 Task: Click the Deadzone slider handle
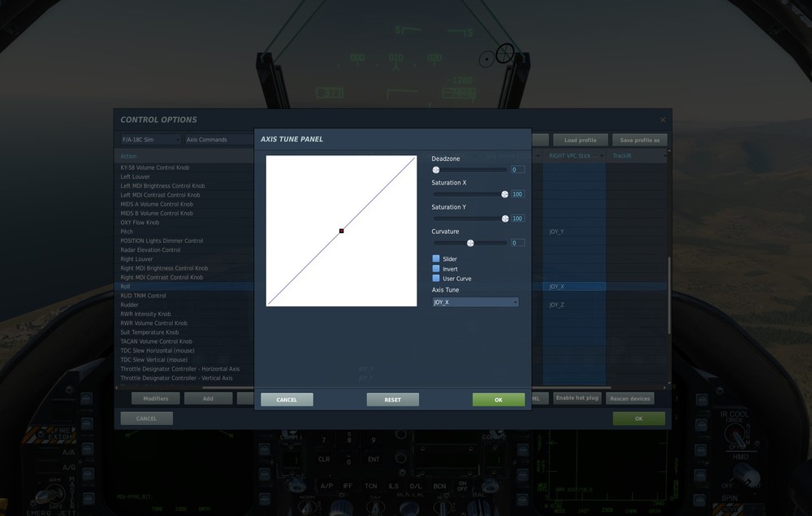tap(436, 170)
